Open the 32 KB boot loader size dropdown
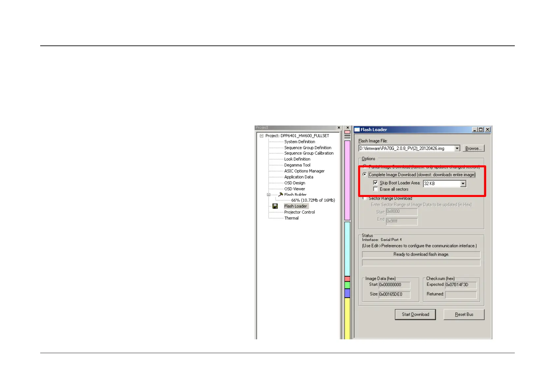The image size is (555, 392). [463, 183]
